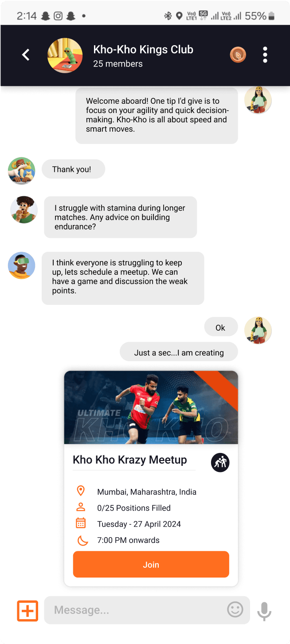Tap the Kho-Kho Kings Club title
Viewport: 290px width, 644px height.
(143, 49)
